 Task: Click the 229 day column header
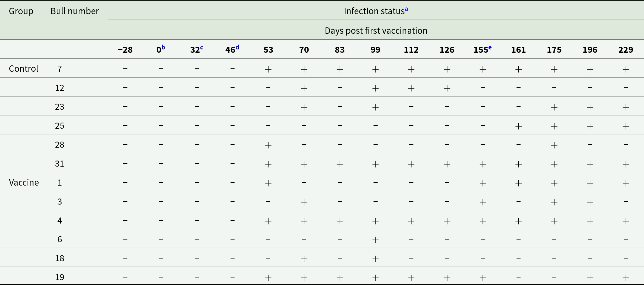click(626, 50)
